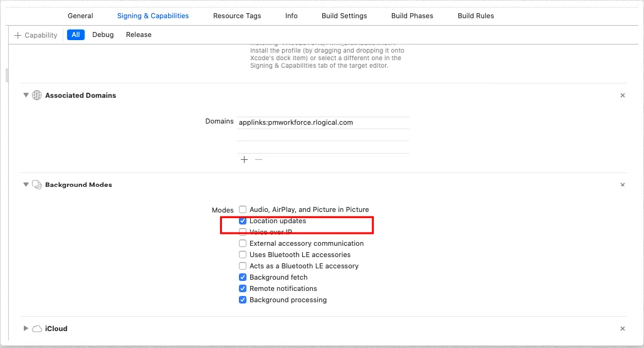
Task: Open the Info tab
Action: tap(291, 16)
